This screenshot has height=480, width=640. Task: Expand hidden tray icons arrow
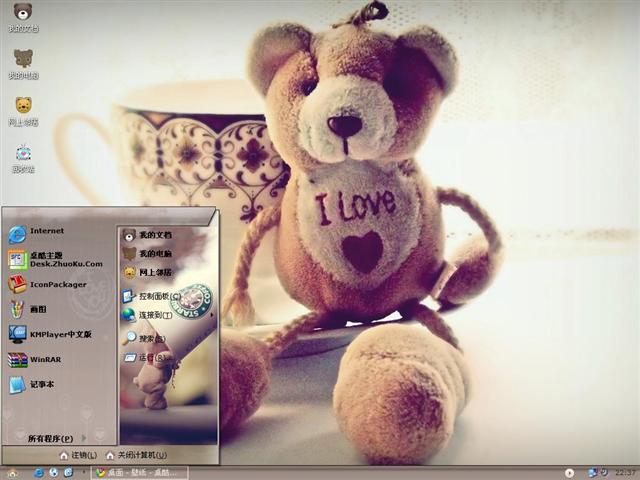click(569, 473)
